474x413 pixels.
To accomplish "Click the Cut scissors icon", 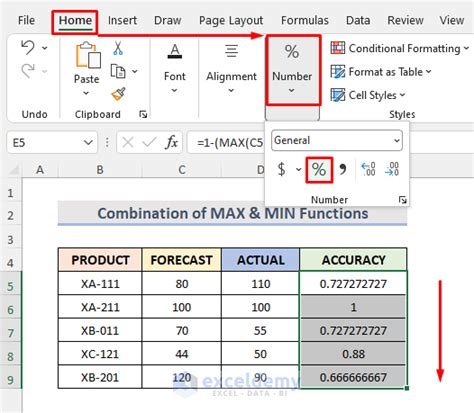I will (x=118, y=48).
